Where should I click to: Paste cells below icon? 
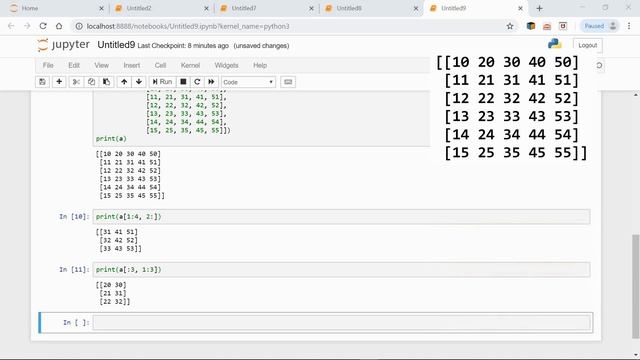click(106, 82)
